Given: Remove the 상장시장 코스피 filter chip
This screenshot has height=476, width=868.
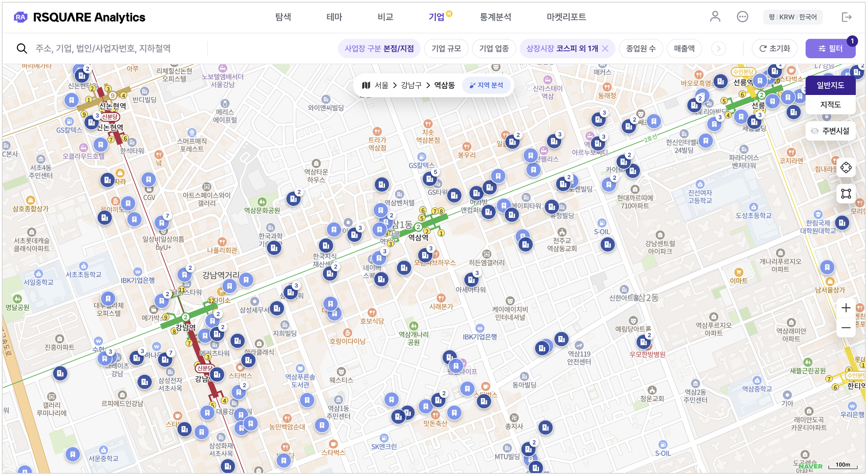Looking at the screenshot, I should (x=605, y=48).
